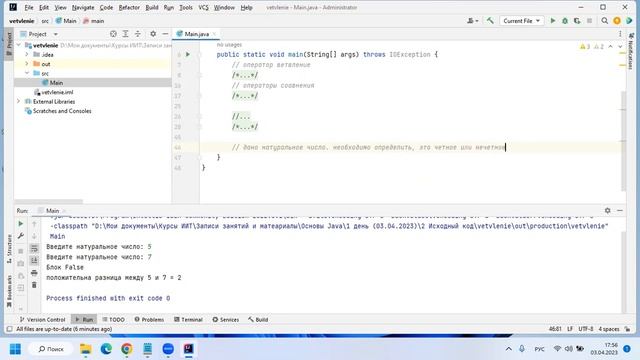The image size is (640, 360).
Task: Select Scratches and Consoles item
Action: pos(62,111)
